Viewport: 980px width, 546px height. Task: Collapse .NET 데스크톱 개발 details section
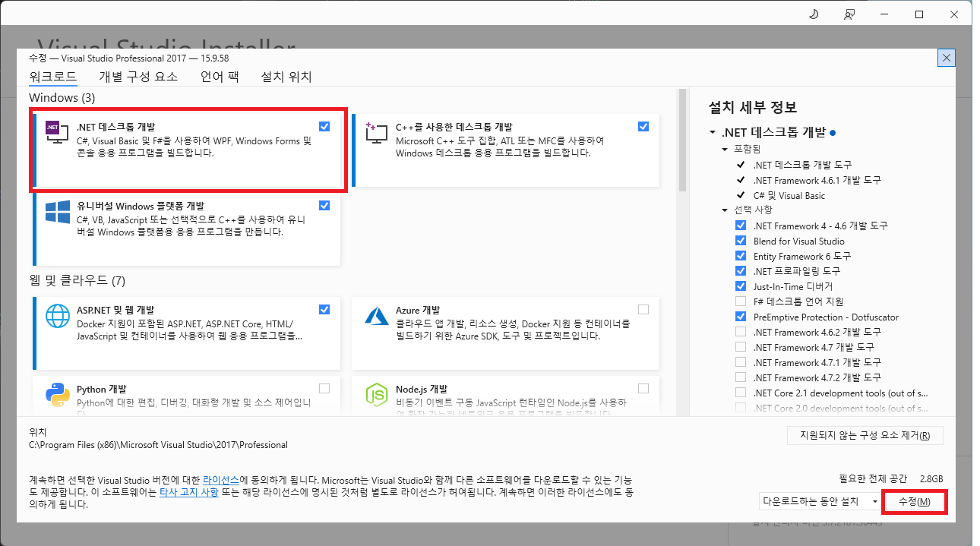tap(713, 132)
